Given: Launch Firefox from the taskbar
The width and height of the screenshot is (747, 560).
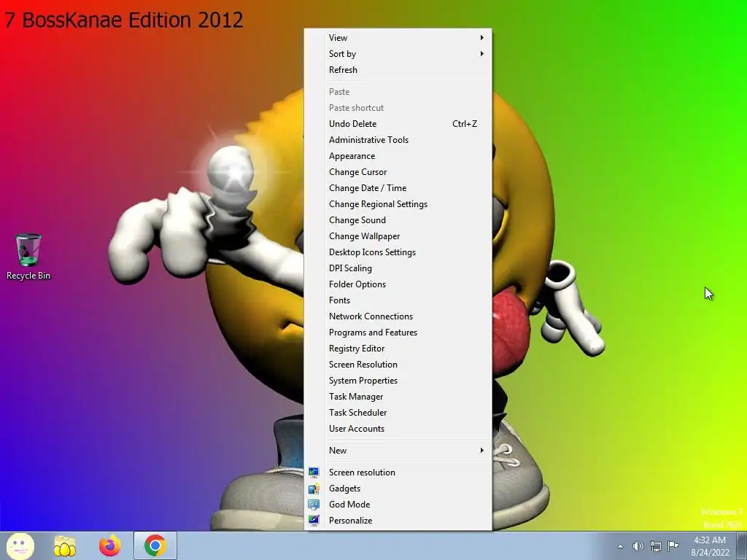Looking at the screenshot, I should 110,545.
